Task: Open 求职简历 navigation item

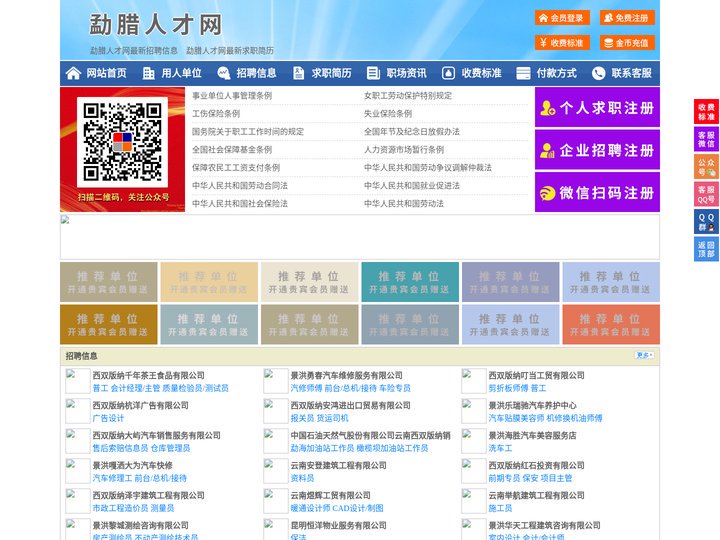Action: 332,73
